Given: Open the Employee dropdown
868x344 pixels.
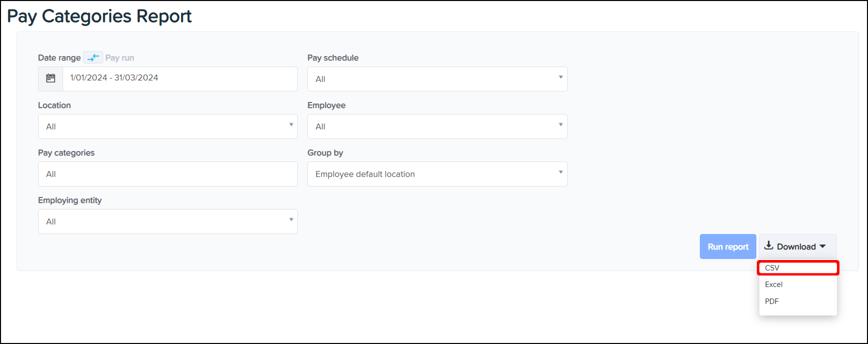Looking at the screenshot, I should tap(437, 126).
